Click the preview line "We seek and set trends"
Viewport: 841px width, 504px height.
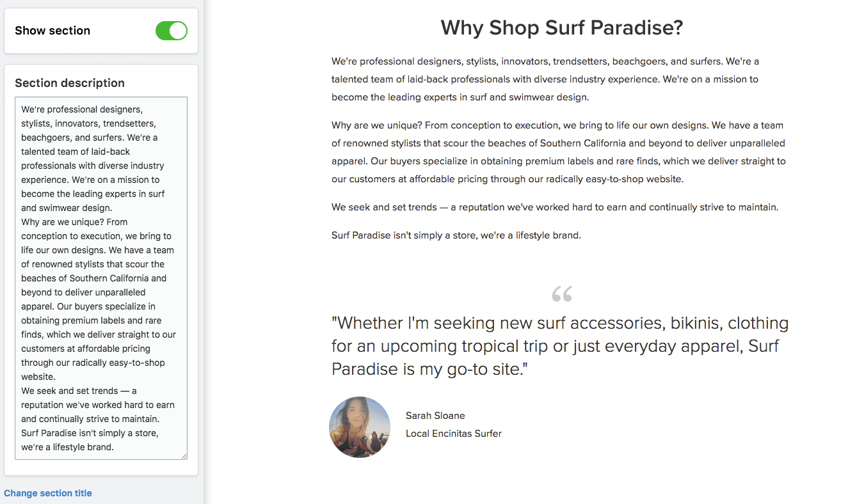click(x=554, y=207)
